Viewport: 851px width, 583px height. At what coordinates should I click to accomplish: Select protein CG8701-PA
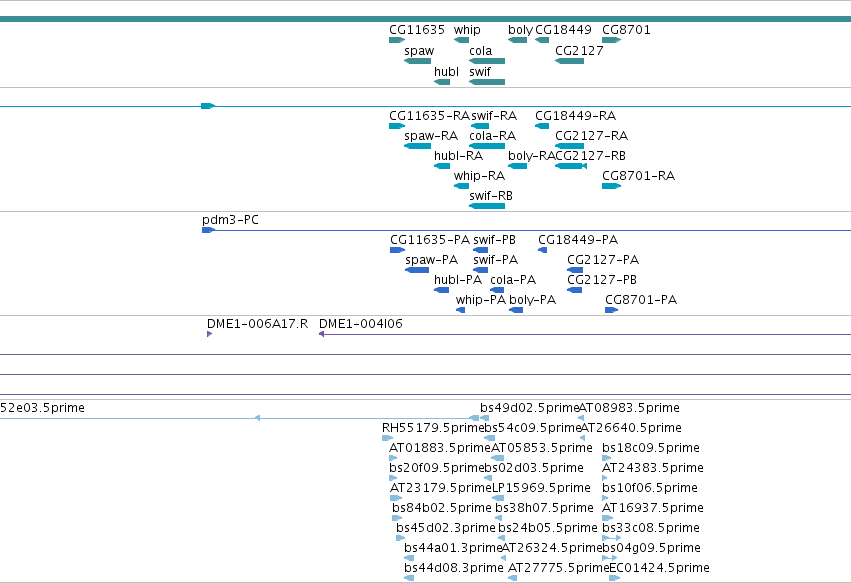(612, 310)
